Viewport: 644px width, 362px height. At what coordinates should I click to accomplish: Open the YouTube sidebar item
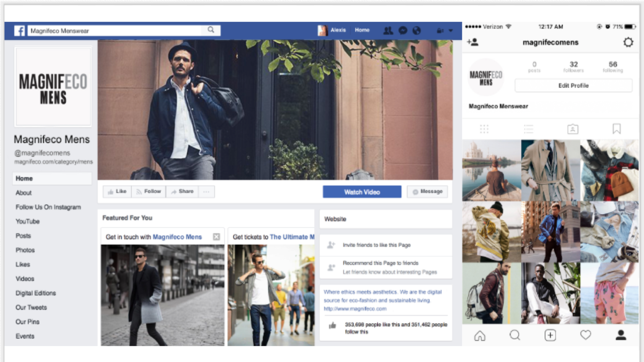pyautogui.click(x=28, y=222)
